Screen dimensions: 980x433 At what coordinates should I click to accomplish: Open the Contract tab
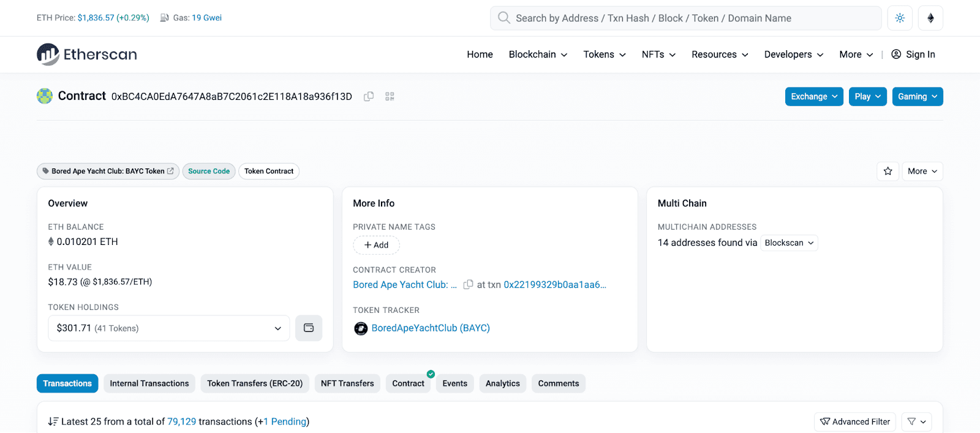tap(408, 383)
